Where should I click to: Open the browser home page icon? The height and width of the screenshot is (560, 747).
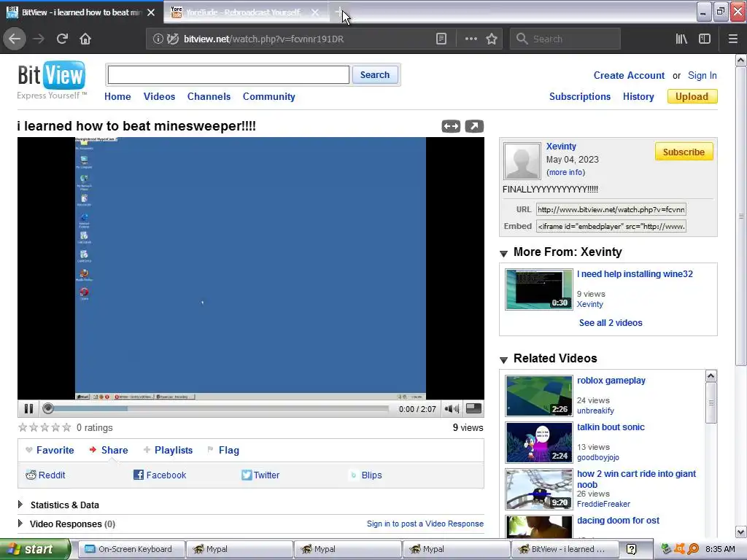coord(85,39)
